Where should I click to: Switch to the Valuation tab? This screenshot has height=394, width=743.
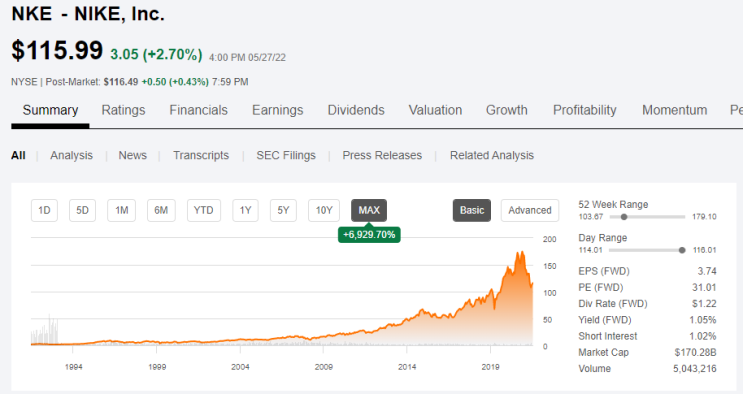click(x=435, y=110)
